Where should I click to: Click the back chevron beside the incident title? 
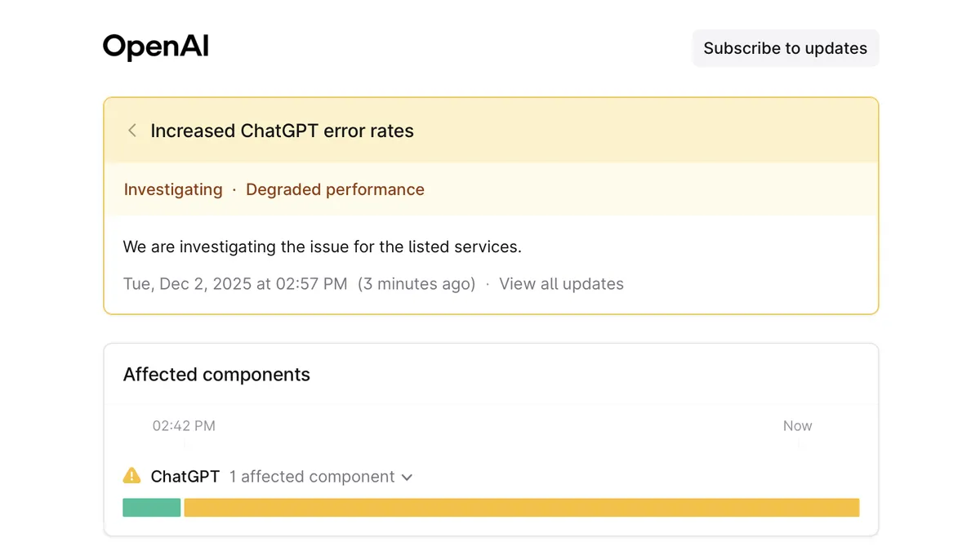point(131,130)
